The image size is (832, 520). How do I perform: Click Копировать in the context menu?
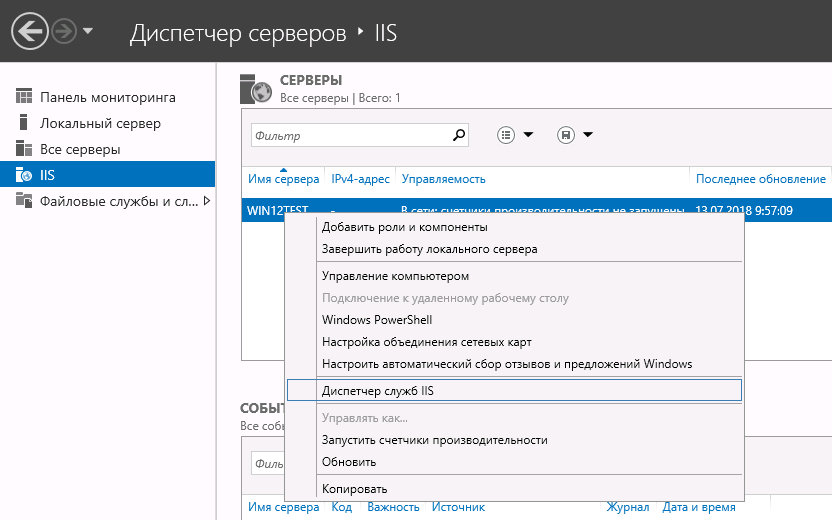pos(354,489)
